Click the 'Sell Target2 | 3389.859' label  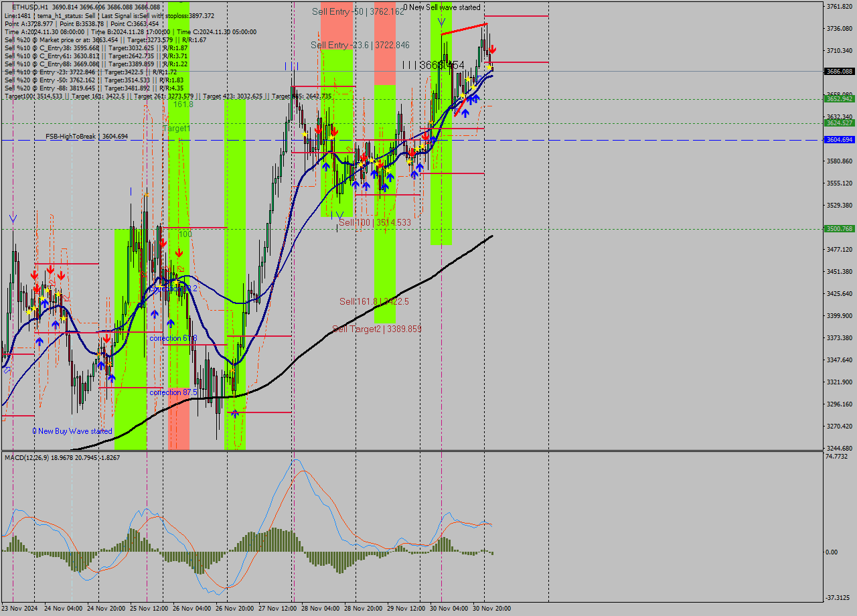(x=377, y=329)
